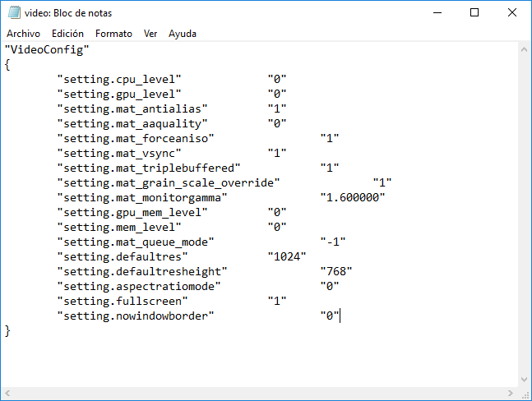532x401 pixels.
Task: Maximize the Bloc de notas window
Action: click(474, 13)
